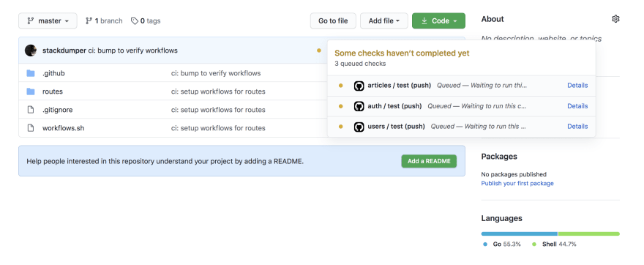Click the workflows.sh file icon
644x265 pixels.
[31, 128]
